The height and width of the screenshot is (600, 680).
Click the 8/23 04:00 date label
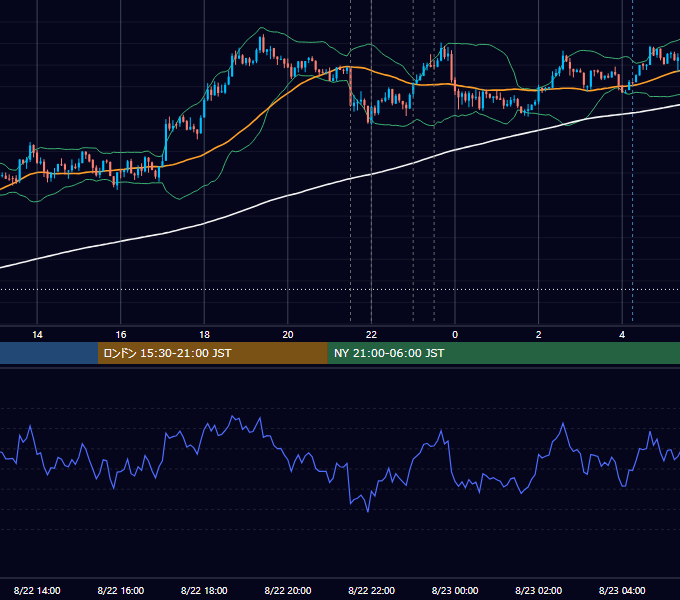(x=622, y=590)
